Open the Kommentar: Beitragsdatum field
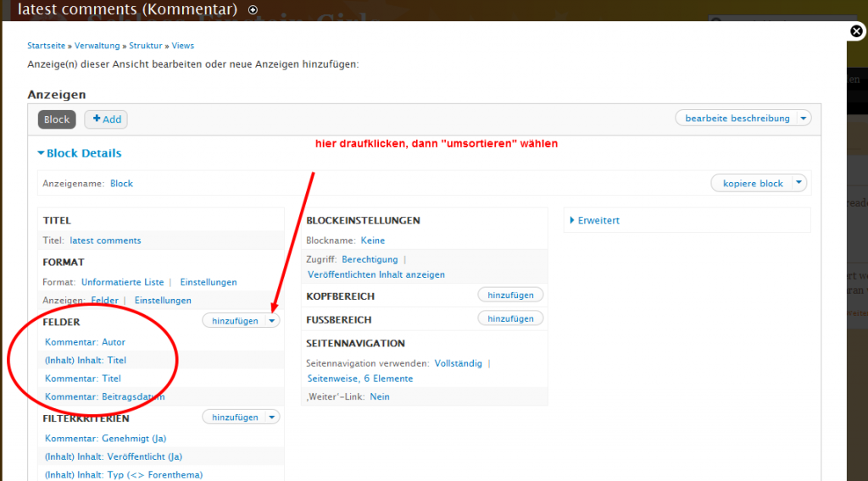868x481 pixels. 104,396
